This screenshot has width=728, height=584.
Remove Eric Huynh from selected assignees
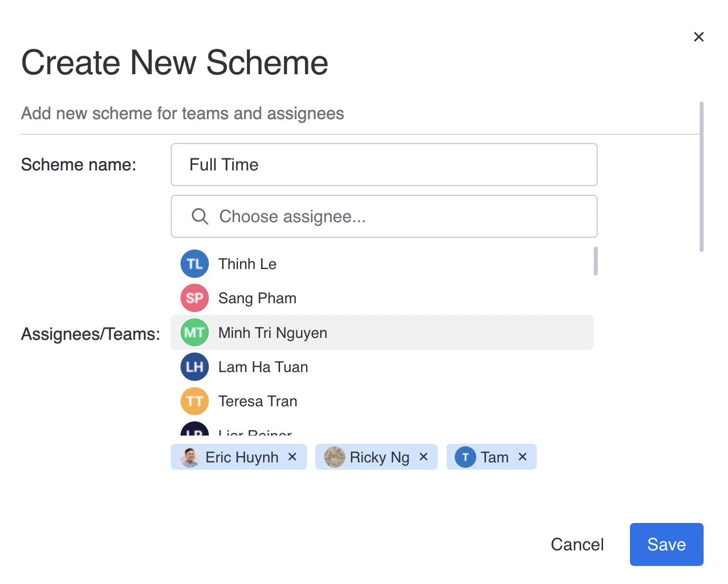292,457
